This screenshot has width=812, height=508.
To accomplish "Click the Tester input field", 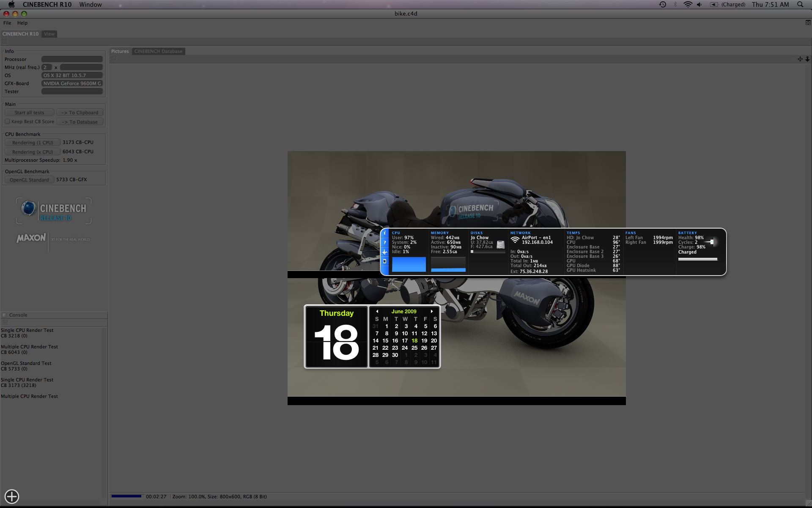I will click(72, 91).
